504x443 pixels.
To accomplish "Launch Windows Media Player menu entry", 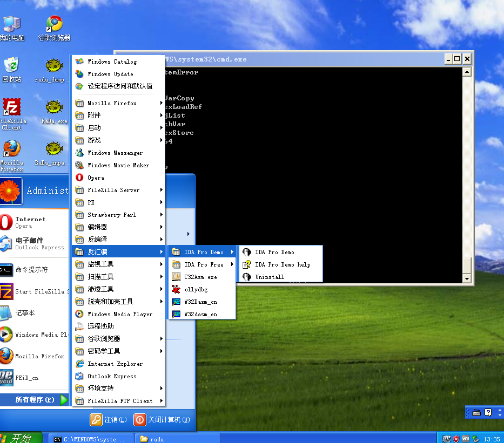I will [x=119, y=314].
